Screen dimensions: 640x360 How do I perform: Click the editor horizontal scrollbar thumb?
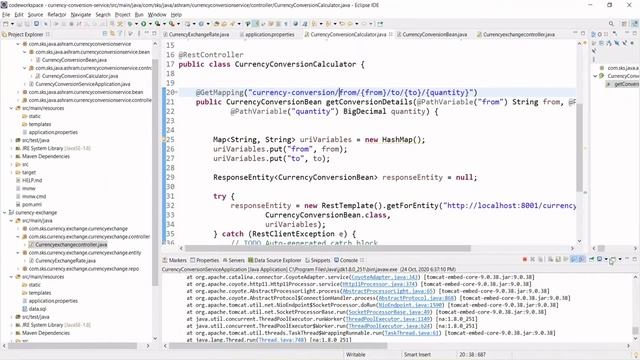[x=327, y=248]
